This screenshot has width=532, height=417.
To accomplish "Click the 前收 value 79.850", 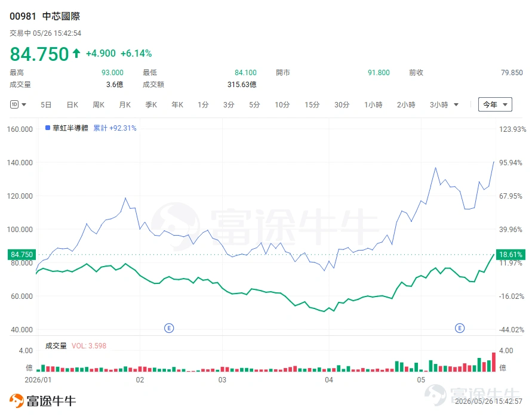I will coord(512,73).
